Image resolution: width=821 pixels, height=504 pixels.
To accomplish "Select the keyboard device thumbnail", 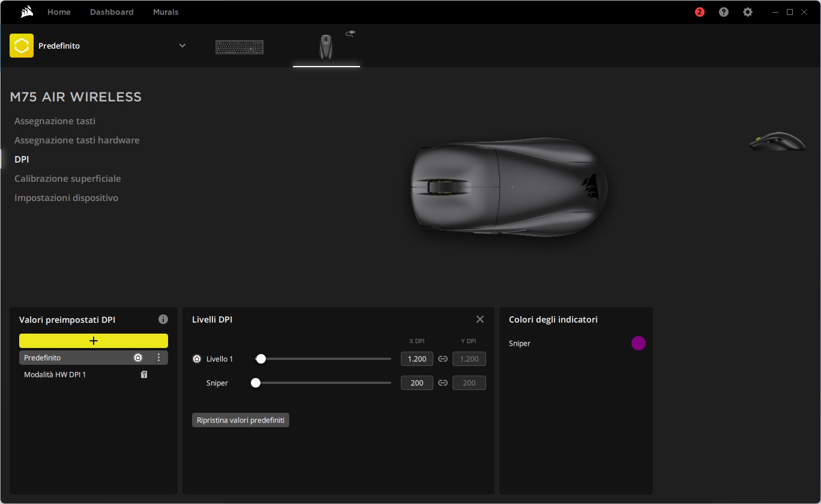I will (x=239, y=47).
